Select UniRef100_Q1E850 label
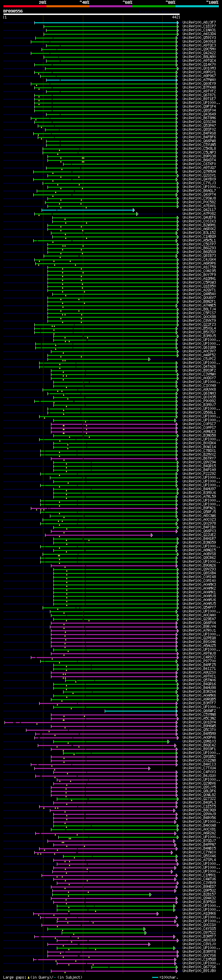 pos(199,286)
